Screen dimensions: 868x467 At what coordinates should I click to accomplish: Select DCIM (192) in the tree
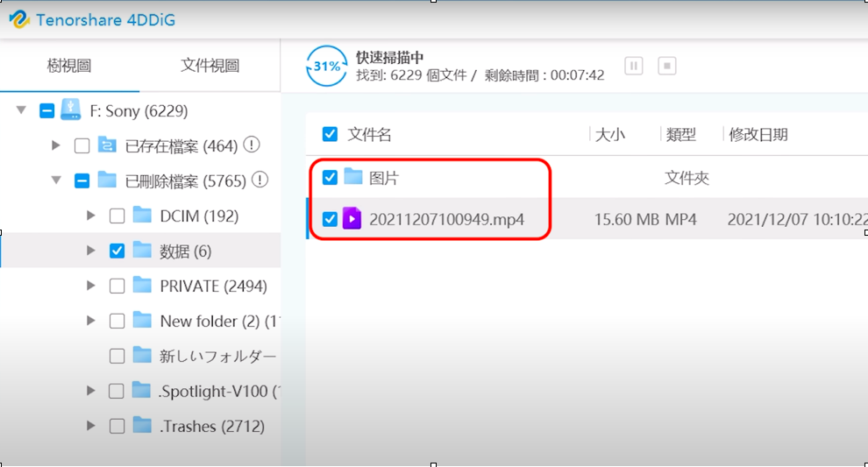(x=199, y=216)
